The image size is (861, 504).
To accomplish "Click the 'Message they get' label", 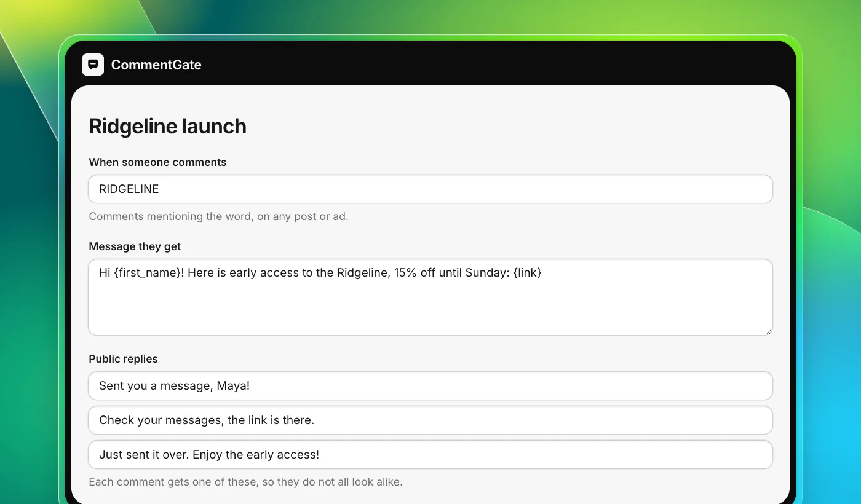I will pos(135,246).
